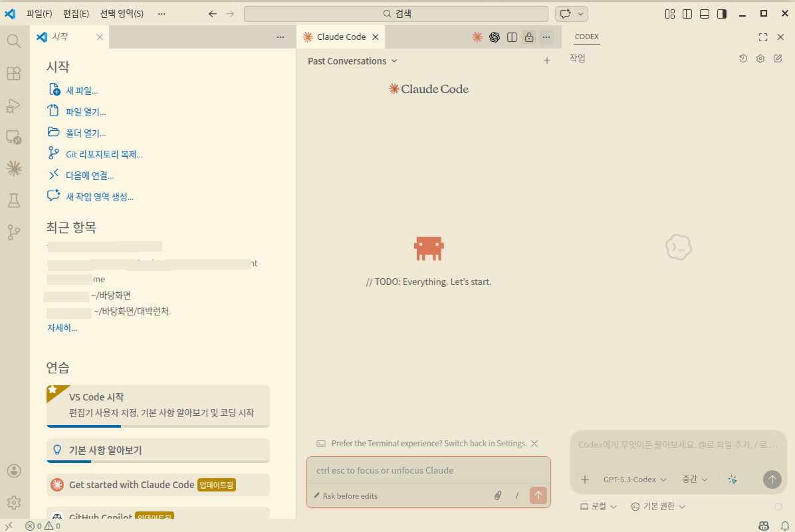The width and height of the screenshot is (795, 532).
Task: Open Codex settings gear icon
Action: tap(760, 58)
